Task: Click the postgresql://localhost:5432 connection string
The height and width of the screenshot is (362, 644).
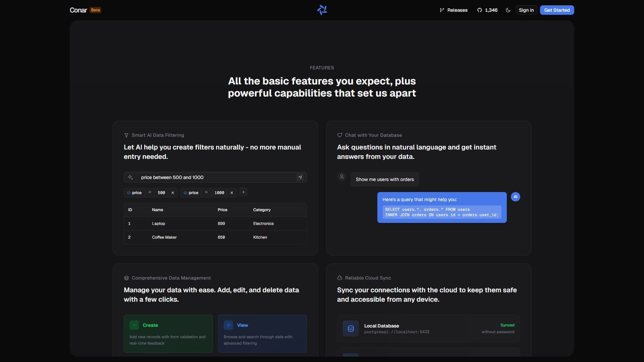Action: click(x=397, y=332)
